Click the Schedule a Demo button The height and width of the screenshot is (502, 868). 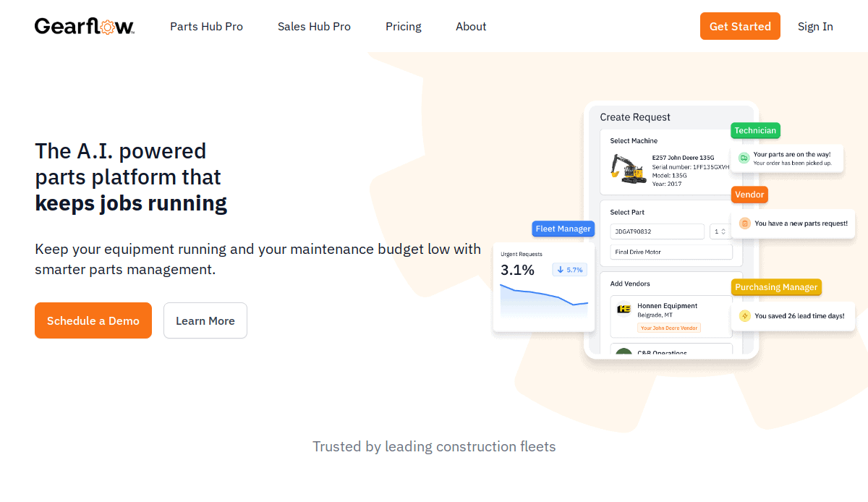(93, 320)
